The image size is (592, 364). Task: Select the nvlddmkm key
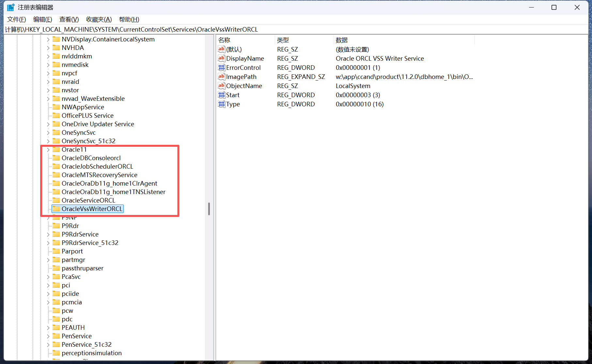click(77, 56)
